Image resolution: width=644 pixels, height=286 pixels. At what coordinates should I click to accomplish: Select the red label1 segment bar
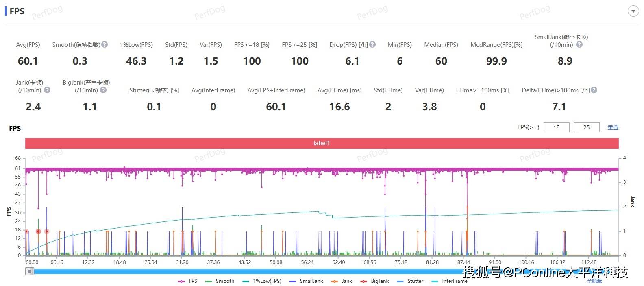pyautogui.click(x=322, y=143)
